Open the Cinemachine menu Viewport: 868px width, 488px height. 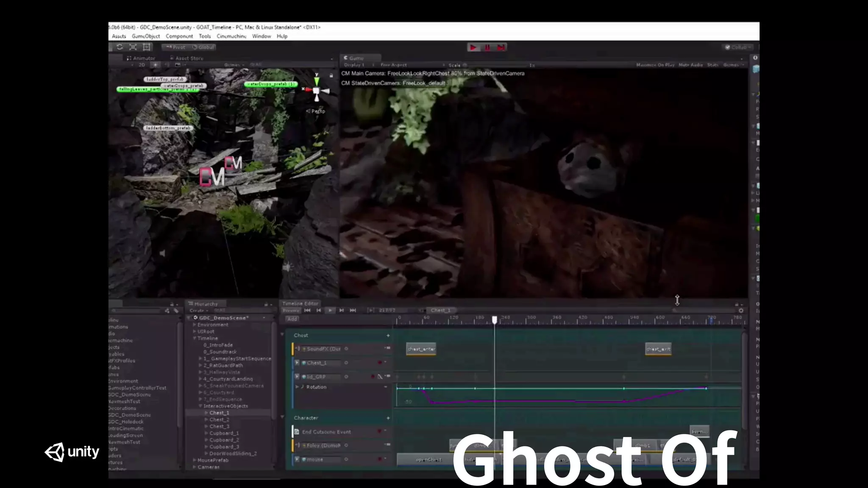coord(231,36)
